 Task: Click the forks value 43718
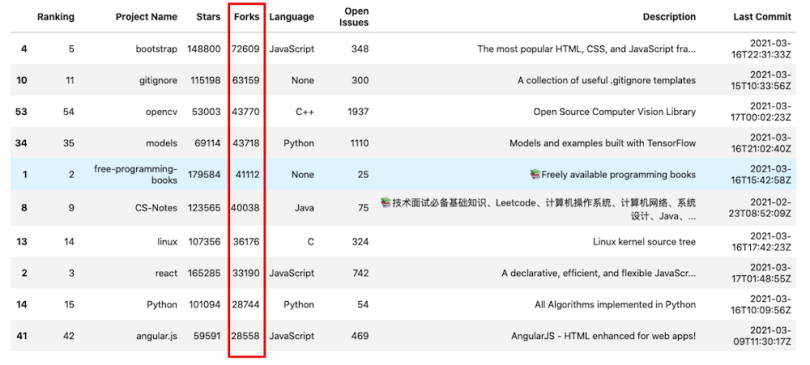click(x=246, y=143)
